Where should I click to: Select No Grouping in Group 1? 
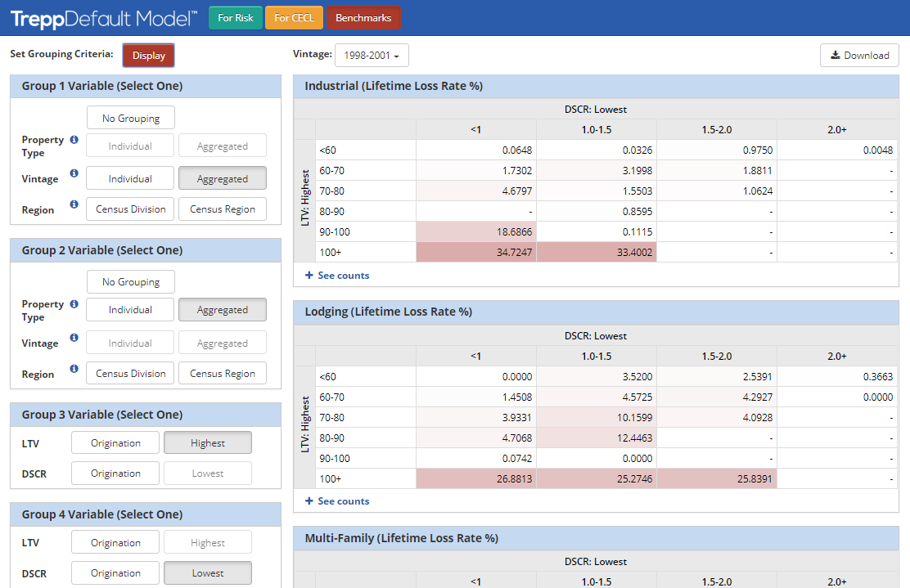(x=130, y=117)
